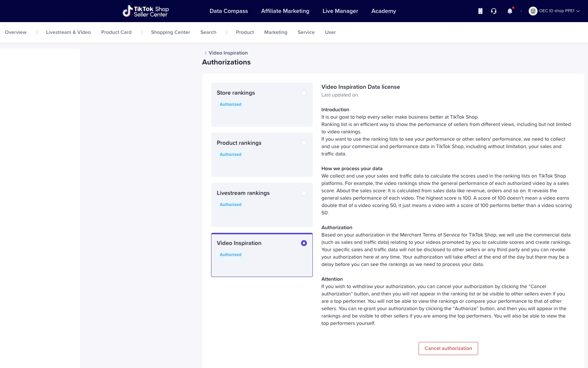Switch to the Shopping Center tab

tap(170, 32)
